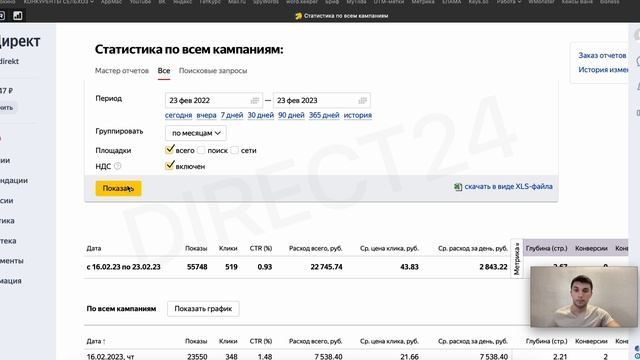Image resolution: width=640 pixels, height=360 pixels.
Task: Click the sort arrow beside lower Дата header
Action: coord(104,342)
